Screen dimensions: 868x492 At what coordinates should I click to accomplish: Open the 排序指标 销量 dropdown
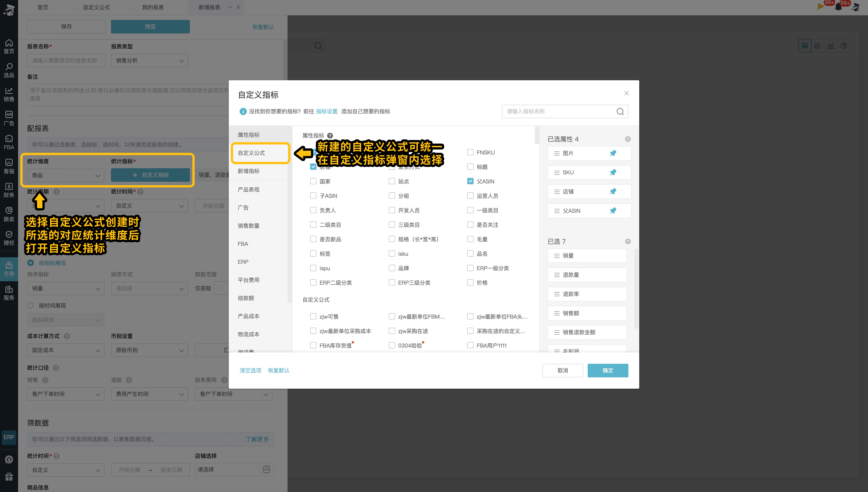click(66, 289)
